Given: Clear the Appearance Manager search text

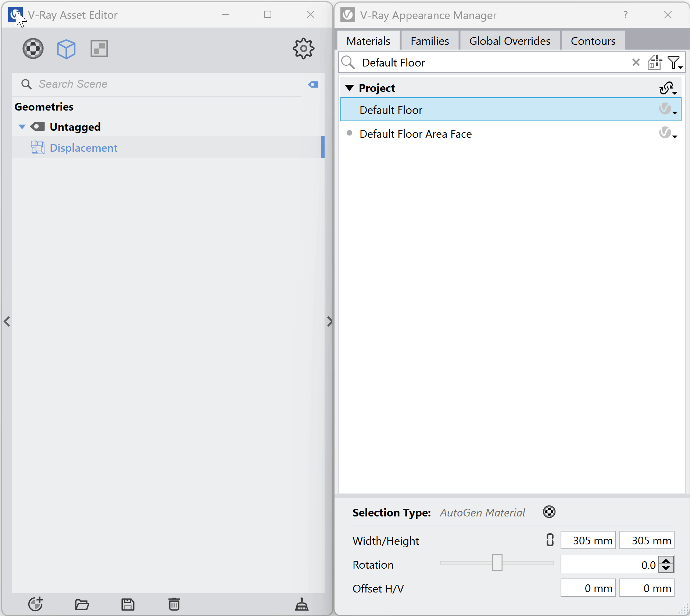Looking at the screenshot, I should (x=636, y=62).
